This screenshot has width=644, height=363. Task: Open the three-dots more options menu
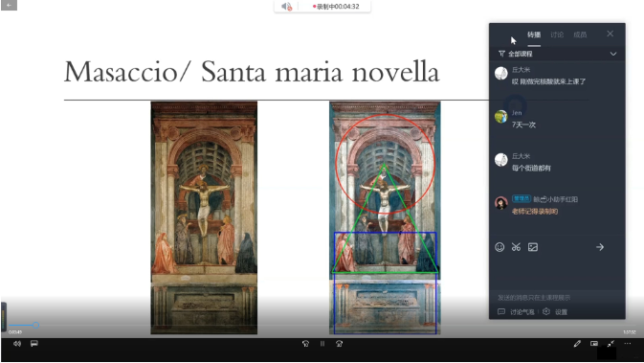[x=628, y=344]
